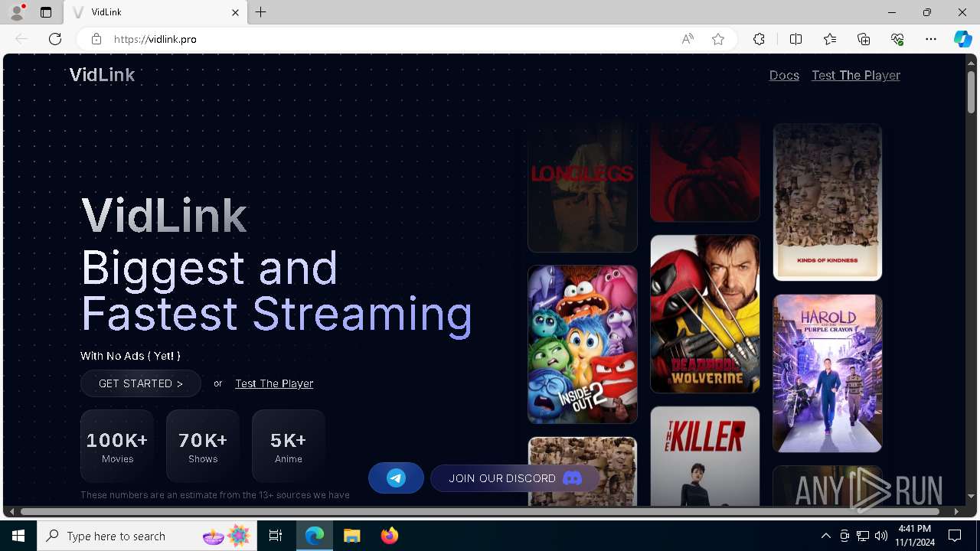
Task: Open a new tab with plus button
Action: point(261,12)
